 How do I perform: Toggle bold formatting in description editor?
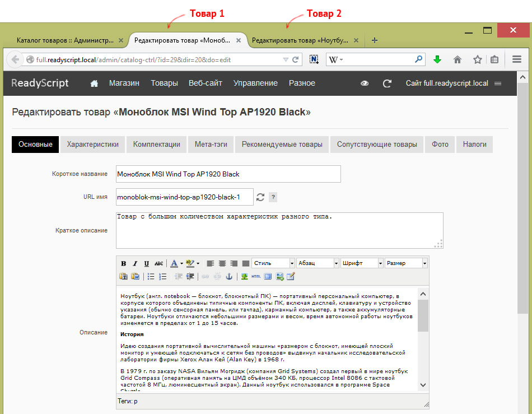coord(124,263)
